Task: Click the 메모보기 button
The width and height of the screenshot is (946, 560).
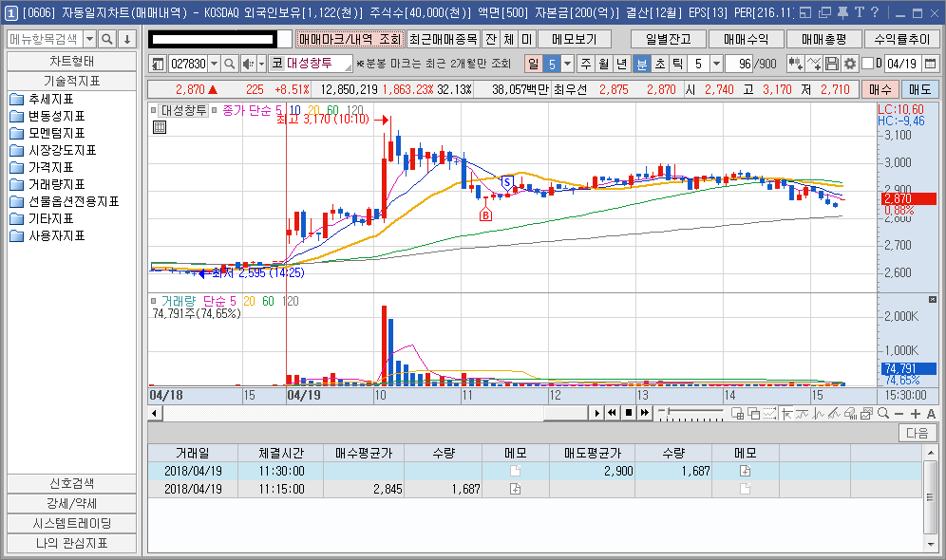Action: pos(575,39)
